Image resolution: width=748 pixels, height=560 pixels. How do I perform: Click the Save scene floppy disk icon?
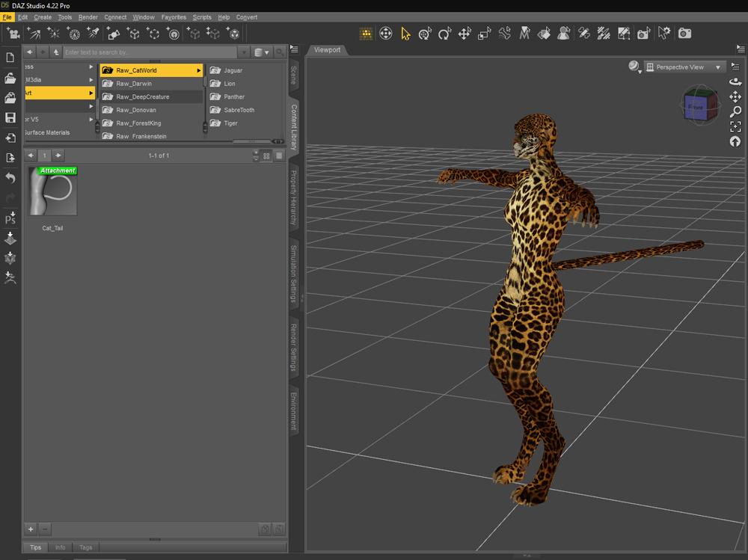coord(10,117)
